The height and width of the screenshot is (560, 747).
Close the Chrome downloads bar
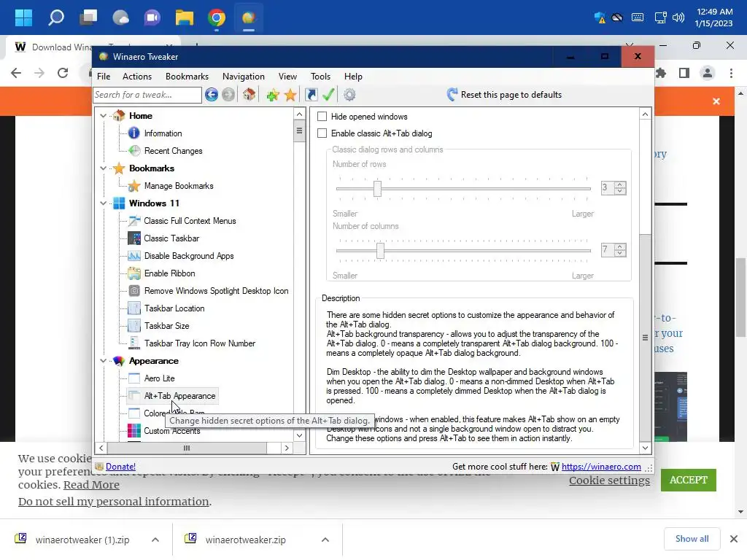coord(734,539)
